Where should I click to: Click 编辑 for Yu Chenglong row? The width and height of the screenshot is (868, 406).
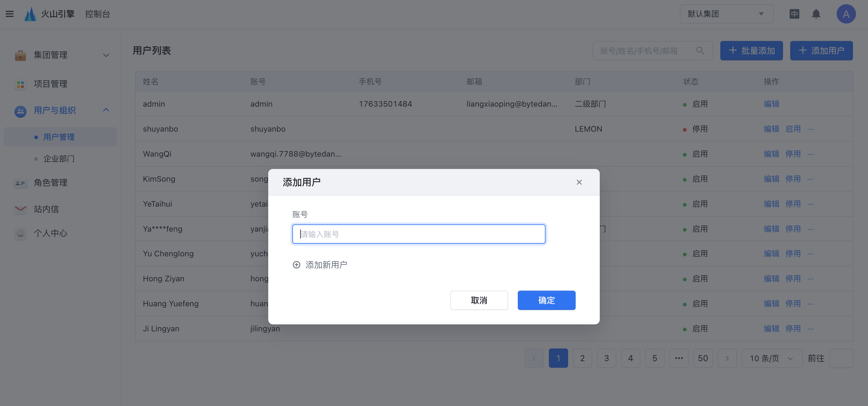[x=771, y=254]
